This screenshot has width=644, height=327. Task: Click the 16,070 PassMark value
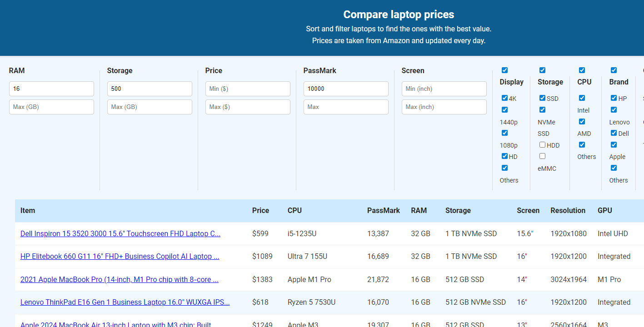378,302
